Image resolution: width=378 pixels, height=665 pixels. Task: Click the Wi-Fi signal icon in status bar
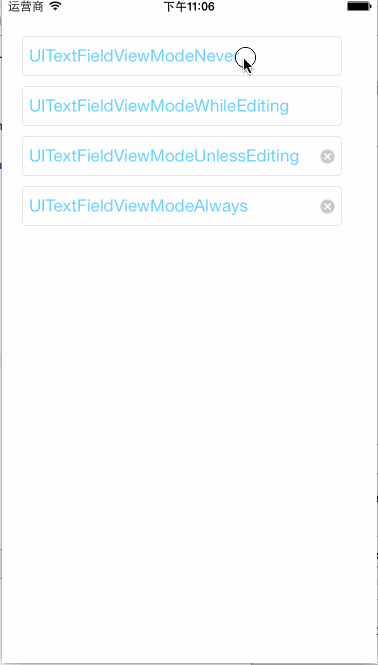[x=55, y=6]
